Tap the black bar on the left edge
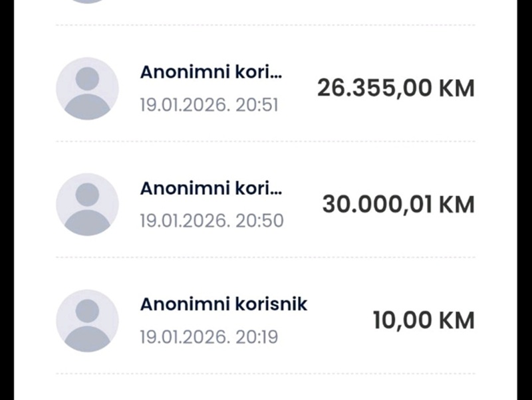 [x=7, y=199]
